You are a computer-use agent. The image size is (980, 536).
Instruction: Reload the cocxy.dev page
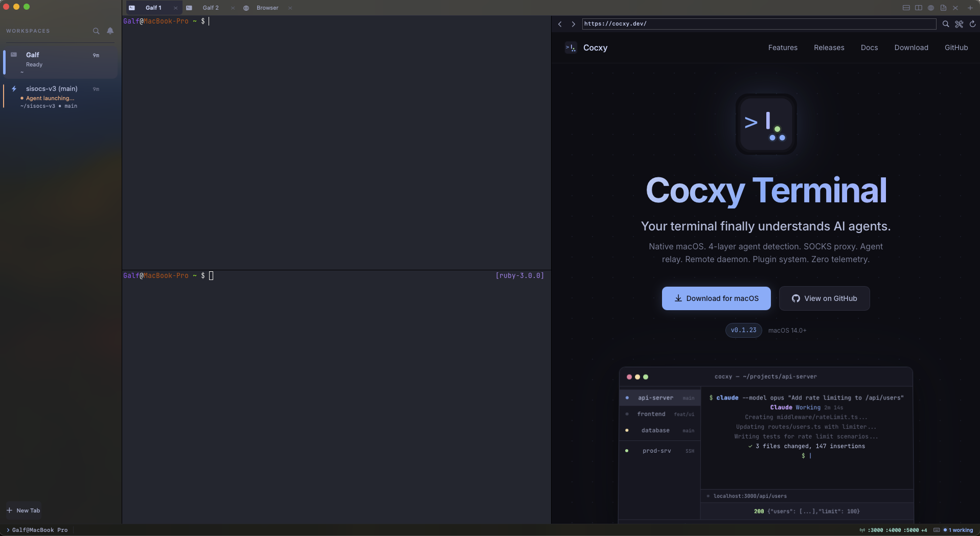(x=972, y=24)
